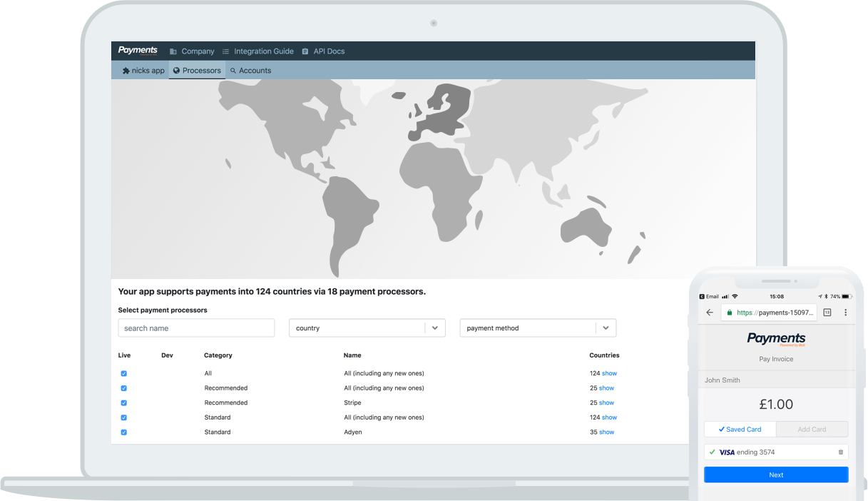The width and height of the screenshot is (868, 501).
Task: Click the Category column header
Action: coord(218,355)
